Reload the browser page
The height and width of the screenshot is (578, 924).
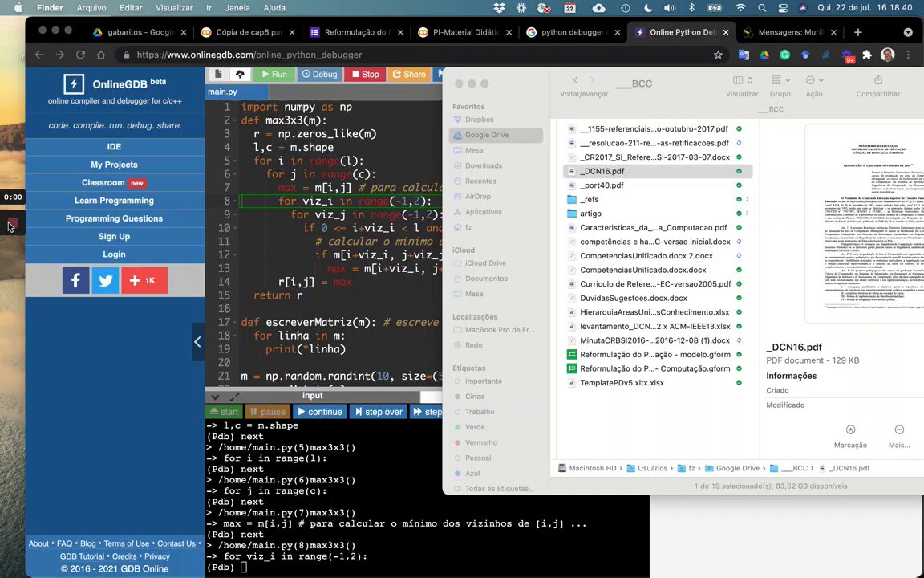[x=81, y=55]
